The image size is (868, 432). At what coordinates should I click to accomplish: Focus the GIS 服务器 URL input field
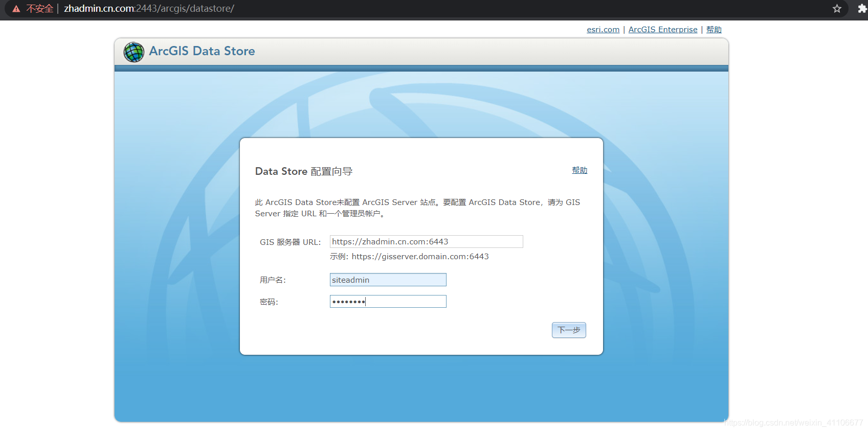(427, 241)
